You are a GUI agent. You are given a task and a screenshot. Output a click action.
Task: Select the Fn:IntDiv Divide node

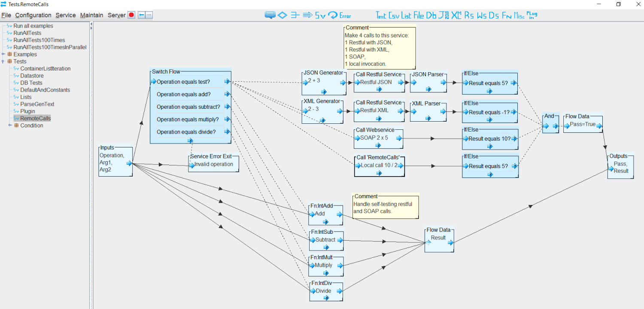326,291
